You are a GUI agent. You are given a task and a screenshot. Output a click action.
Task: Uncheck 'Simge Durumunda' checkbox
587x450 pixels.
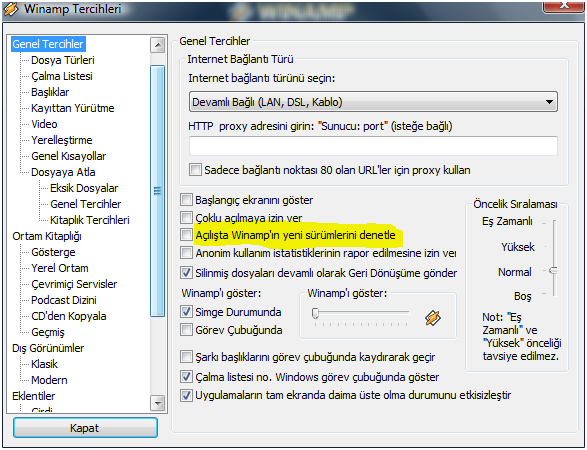186,311
